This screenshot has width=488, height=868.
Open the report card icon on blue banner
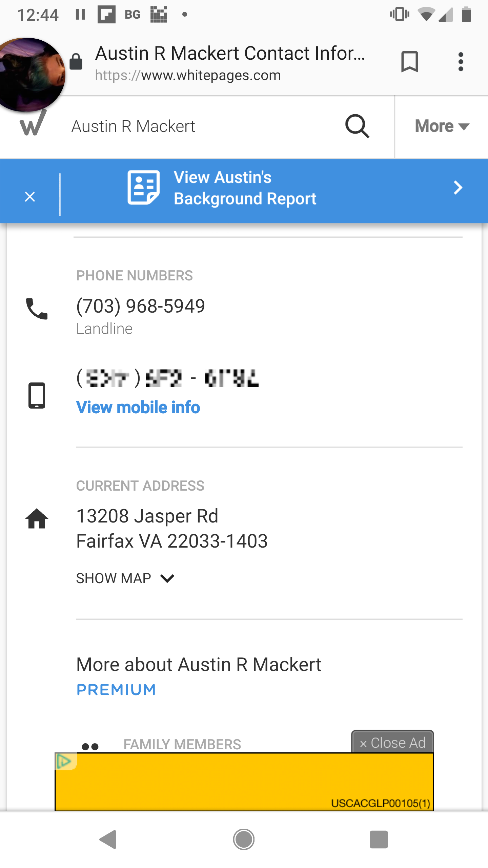(x=143, y=187)
